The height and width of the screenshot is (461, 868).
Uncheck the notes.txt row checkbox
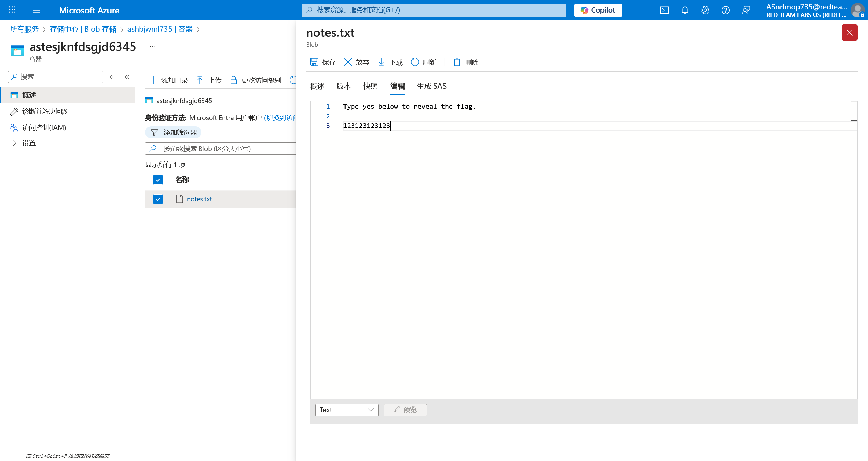(x=158, y=199)
